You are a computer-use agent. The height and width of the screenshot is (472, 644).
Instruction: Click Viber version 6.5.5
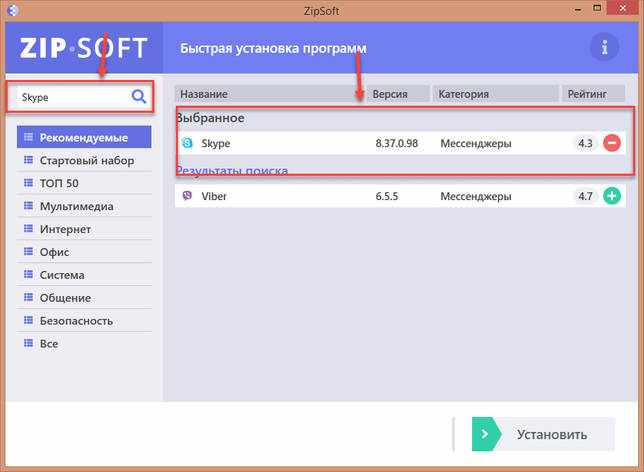(387, 196)
